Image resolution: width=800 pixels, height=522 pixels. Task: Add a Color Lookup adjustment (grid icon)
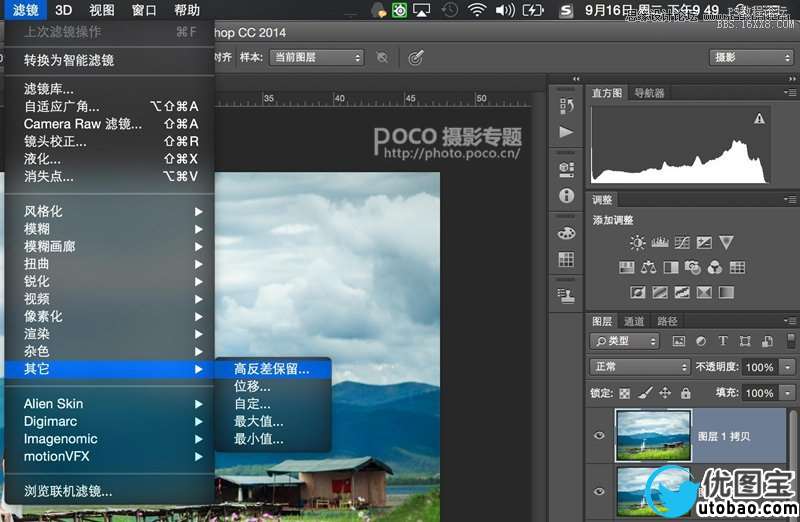737,267
